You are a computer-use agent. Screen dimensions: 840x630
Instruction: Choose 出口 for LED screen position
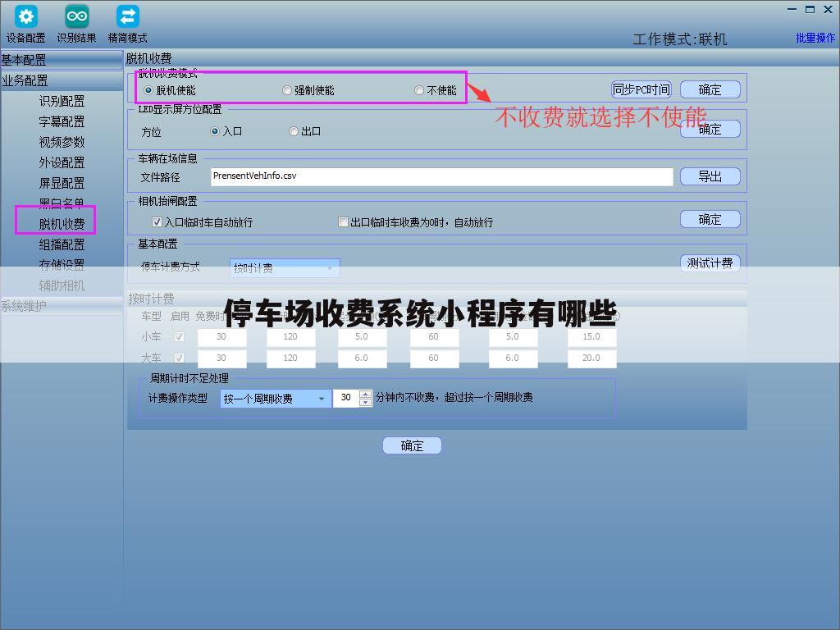(x=293, y=131)
